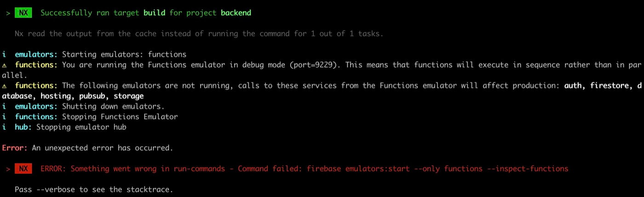Click the red "Error:" label

(15, 148)
